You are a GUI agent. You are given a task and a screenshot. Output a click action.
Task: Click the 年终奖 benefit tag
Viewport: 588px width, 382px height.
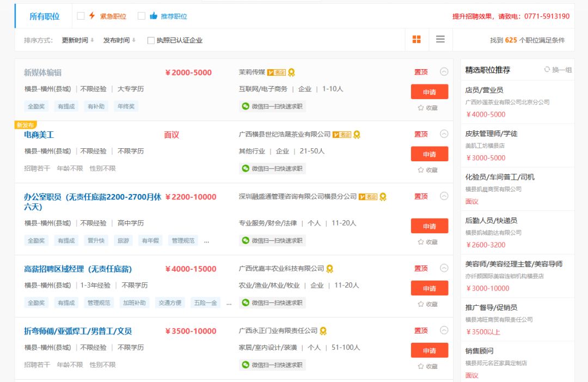[126, 107]
